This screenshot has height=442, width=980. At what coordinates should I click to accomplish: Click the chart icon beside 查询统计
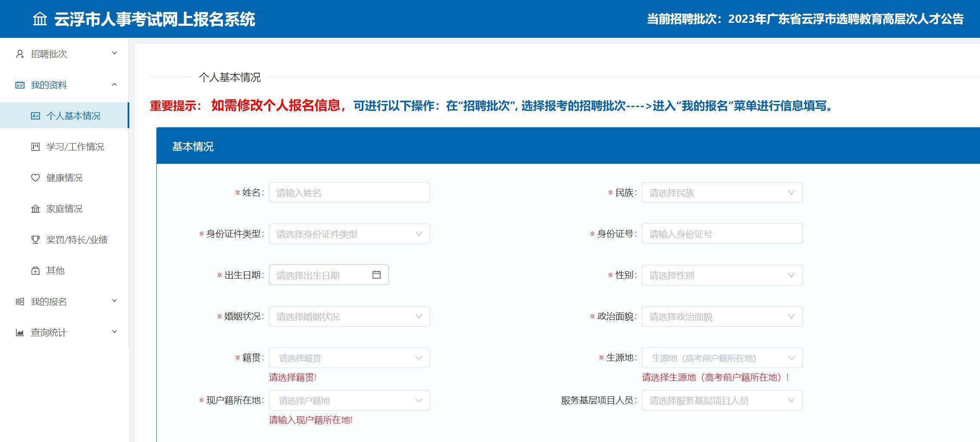coord(20,332)
